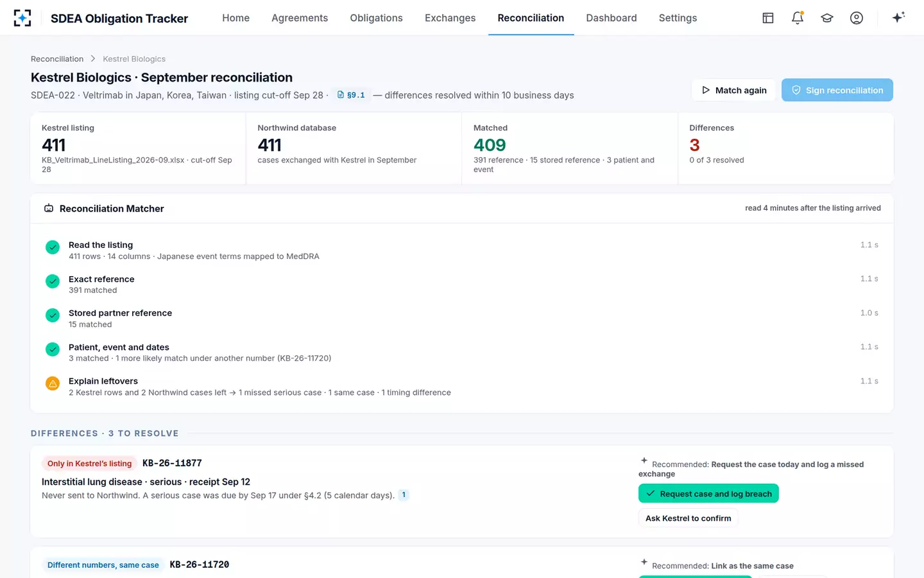Open the Settings tab
Image resolution: width=924 pixels, height=578 pixels.
point(678,18)
